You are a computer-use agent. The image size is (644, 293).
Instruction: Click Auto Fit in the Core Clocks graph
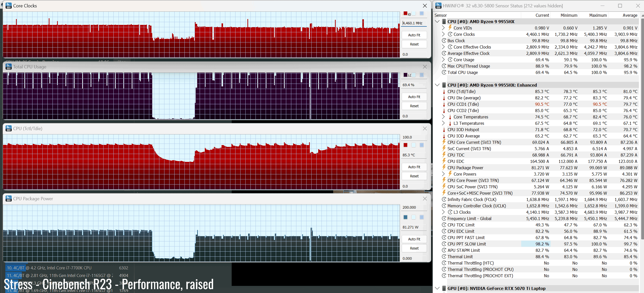pos(414,35)
